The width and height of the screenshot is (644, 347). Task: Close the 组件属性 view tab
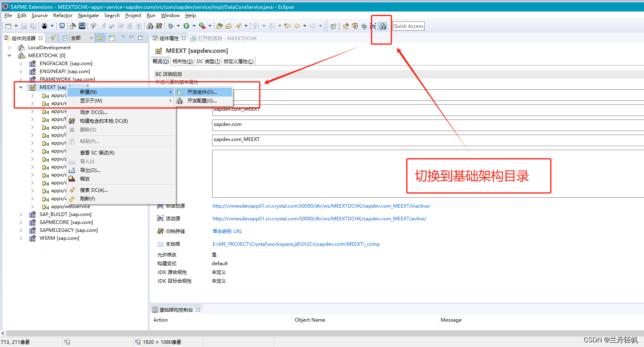[x=184, y=38]
